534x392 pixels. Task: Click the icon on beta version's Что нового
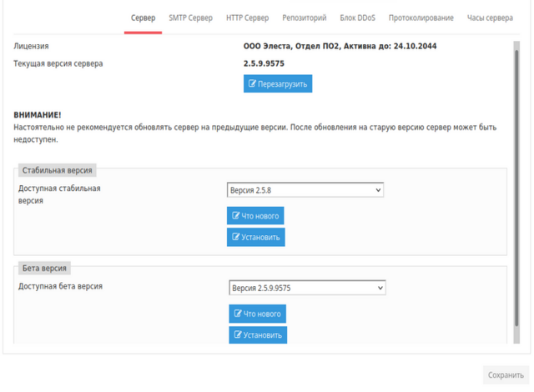(237, 314)
